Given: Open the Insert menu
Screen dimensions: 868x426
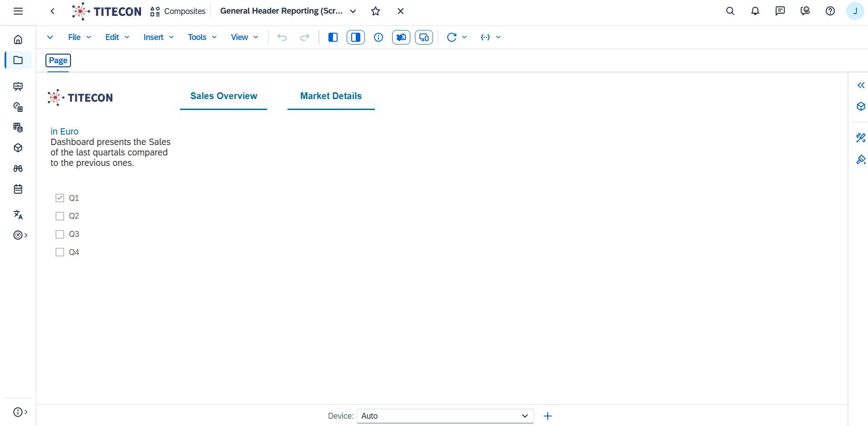Looking at the screenshot, I should (x=159, y=37).
